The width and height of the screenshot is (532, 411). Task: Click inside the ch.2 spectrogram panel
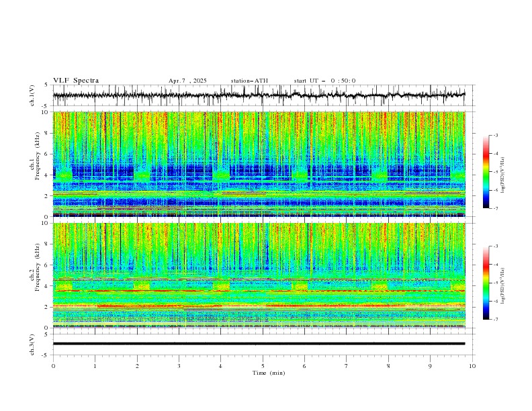(x=259, y=275)
